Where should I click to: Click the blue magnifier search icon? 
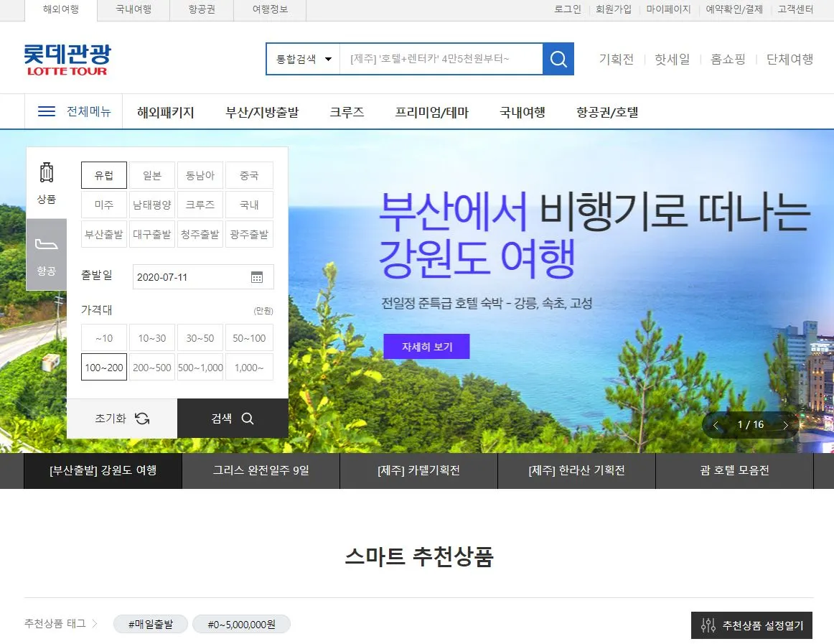558,60
